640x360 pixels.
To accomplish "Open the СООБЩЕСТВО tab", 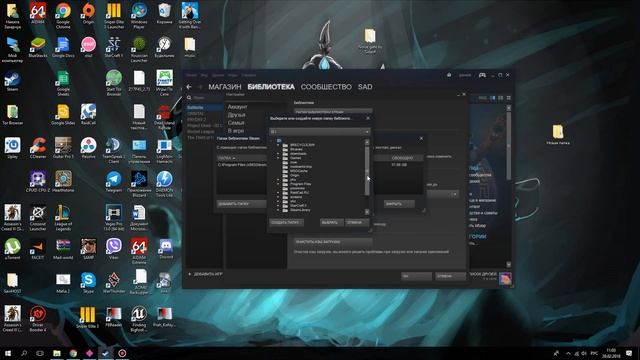I will 326,87.
